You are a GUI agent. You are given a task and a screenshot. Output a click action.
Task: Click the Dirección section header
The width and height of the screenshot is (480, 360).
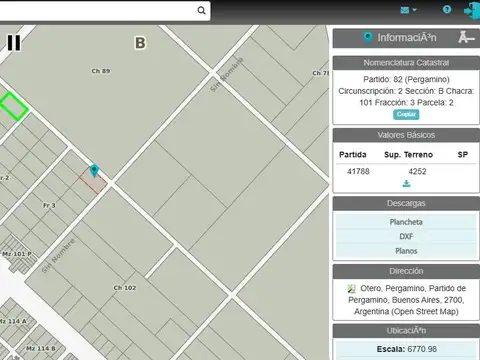(406, 271)
